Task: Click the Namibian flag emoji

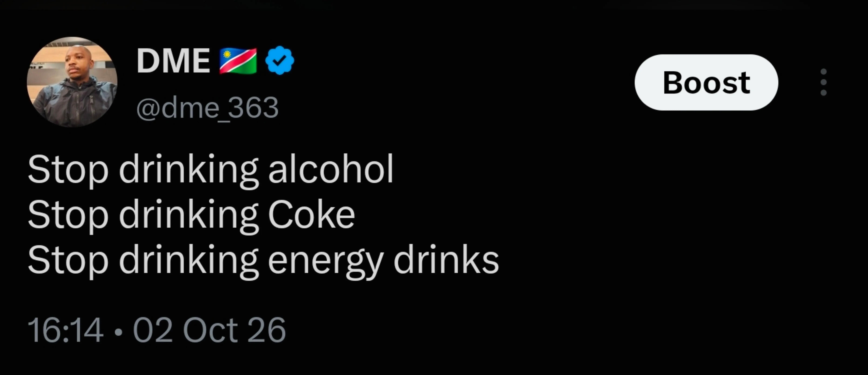Action: [x=238, y=61]
